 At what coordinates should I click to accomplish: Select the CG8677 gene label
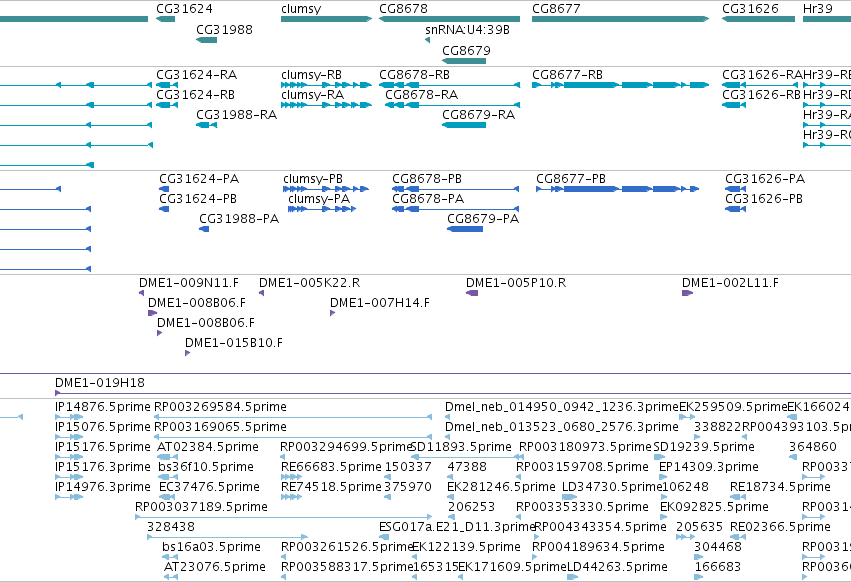coord(556,9)
